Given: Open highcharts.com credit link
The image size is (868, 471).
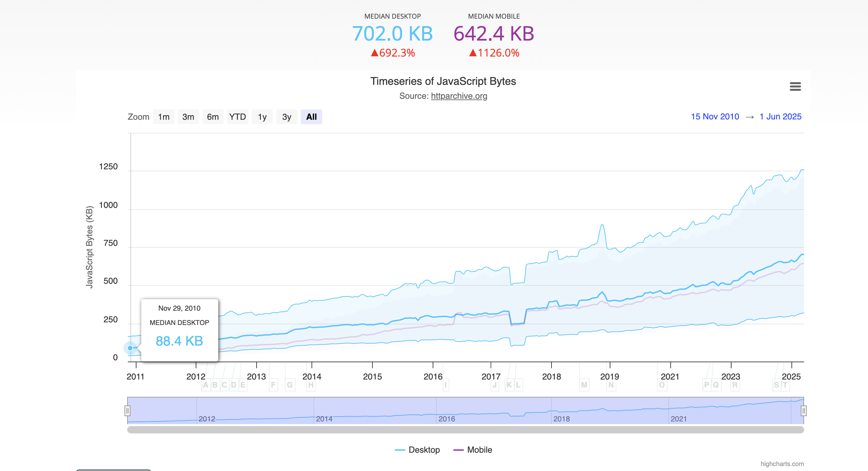Looking at the screenshot, I should (x=782, y=464).
